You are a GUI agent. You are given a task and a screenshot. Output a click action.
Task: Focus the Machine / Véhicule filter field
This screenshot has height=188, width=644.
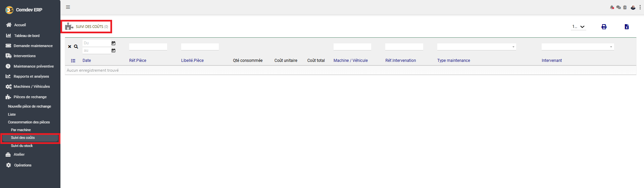(x=352, y=47)
